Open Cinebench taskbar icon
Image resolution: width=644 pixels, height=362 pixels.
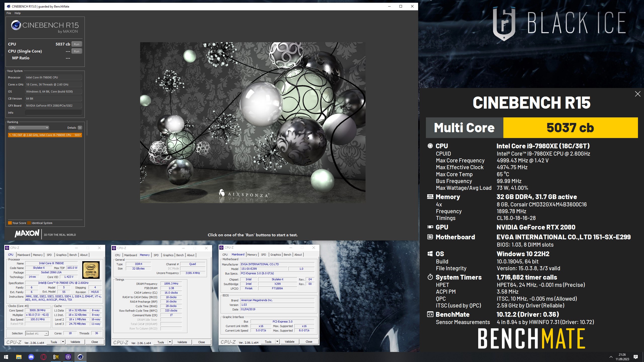tap(80, 357)
